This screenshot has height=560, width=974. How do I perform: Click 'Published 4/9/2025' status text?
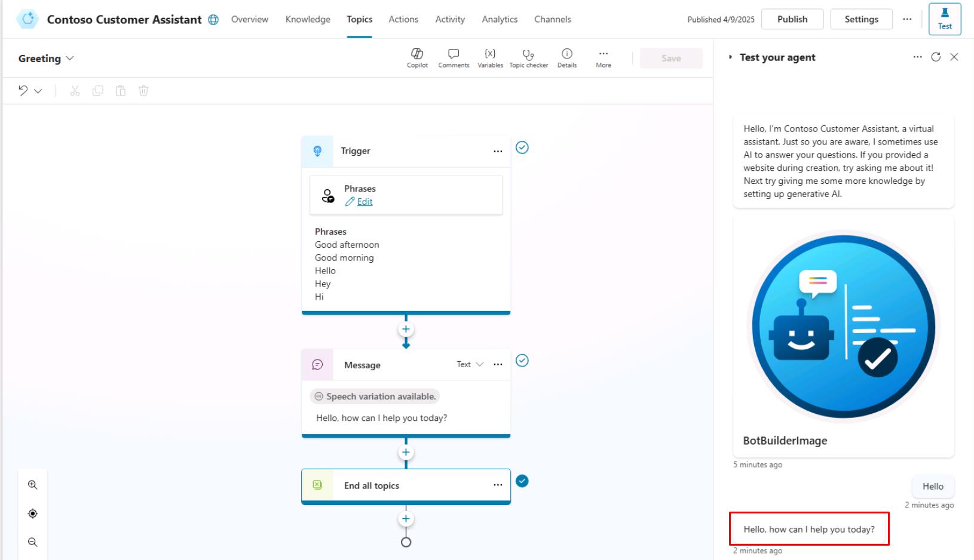coord(721,19)
